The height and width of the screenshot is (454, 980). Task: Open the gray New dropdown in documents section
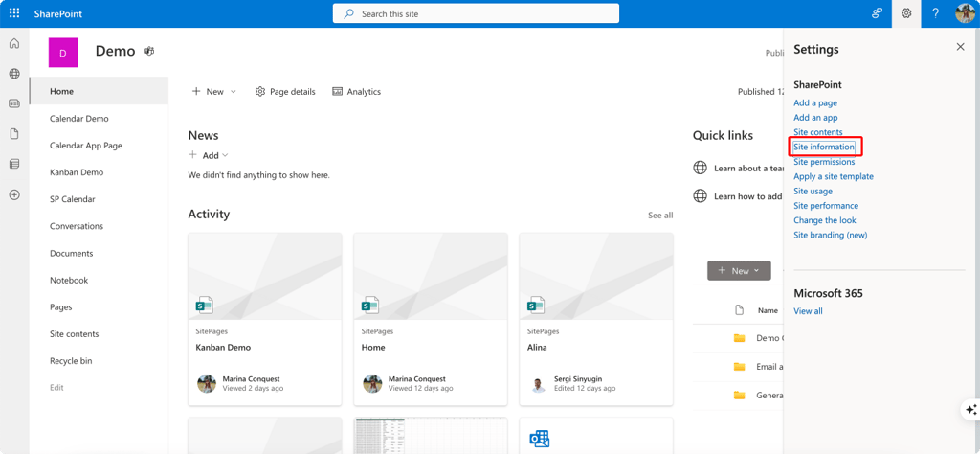coord(739,270)
